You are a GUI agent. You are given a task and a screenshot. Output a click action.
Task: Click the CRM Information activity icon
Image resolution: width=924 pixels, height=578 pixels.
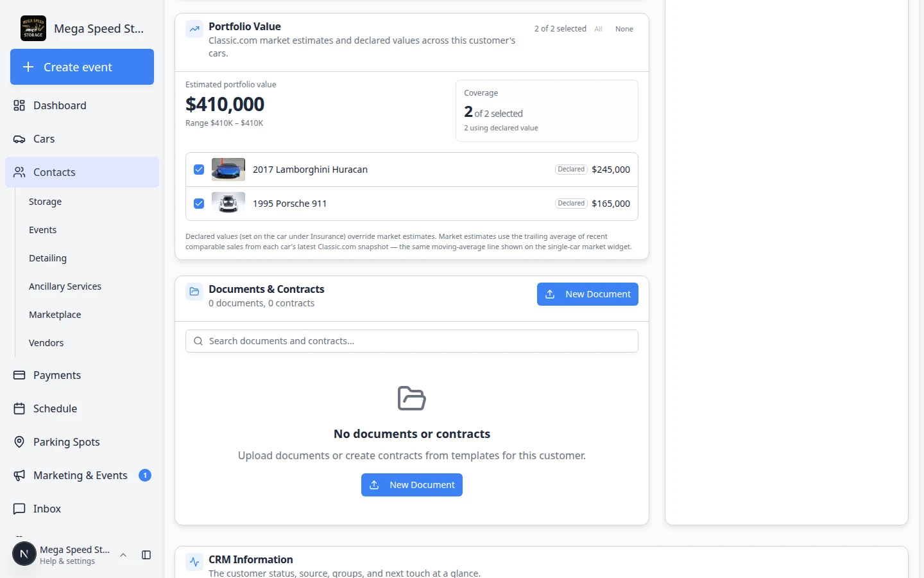194,562
